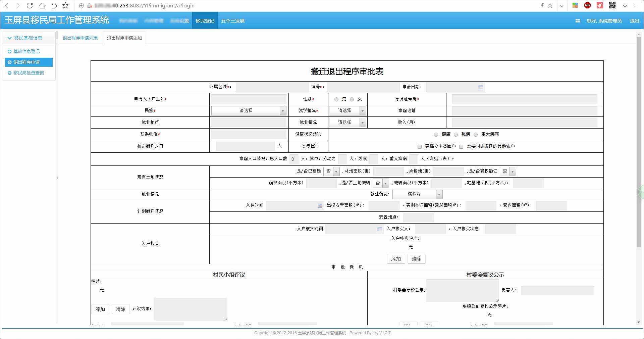
Task: Click the 申请人（户主）input field
Action: click(249, 99)
